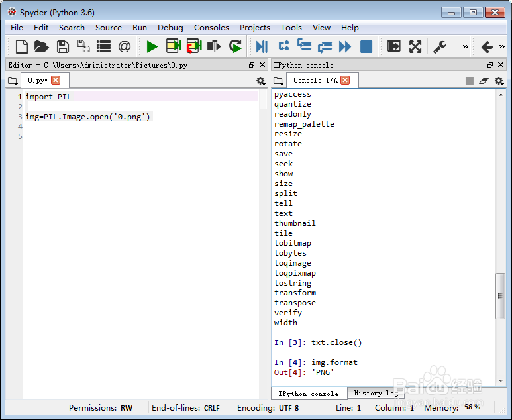
Task: Open the Edit menu
Action: 41,28
